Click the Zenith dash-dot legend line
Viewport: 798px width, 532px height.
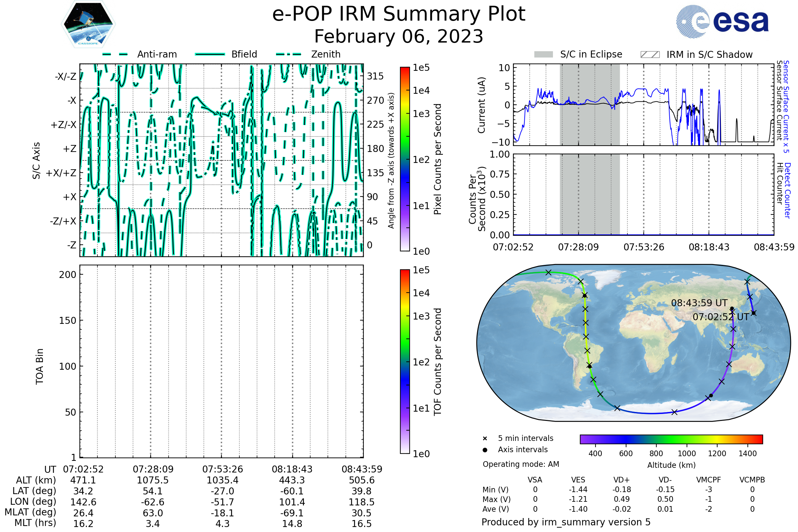288,54
